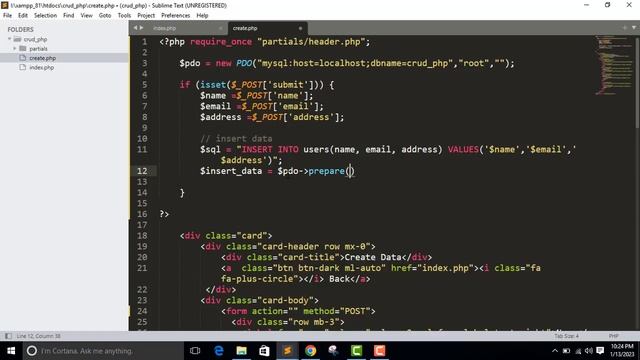Open the Help menu
The height and width of the screenshot is (360, 640).
[x=202, y=16]
